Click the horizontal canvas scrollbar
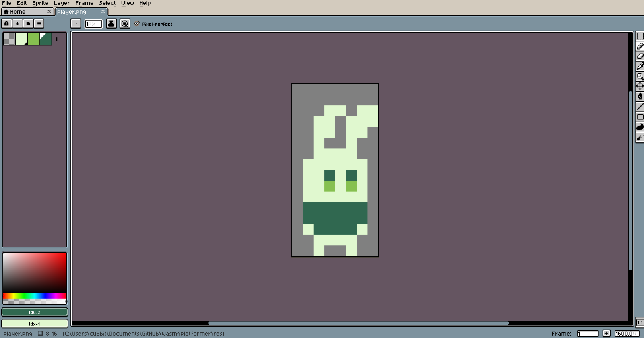This screenshot has width=644, height=338. tap(358, 323)
